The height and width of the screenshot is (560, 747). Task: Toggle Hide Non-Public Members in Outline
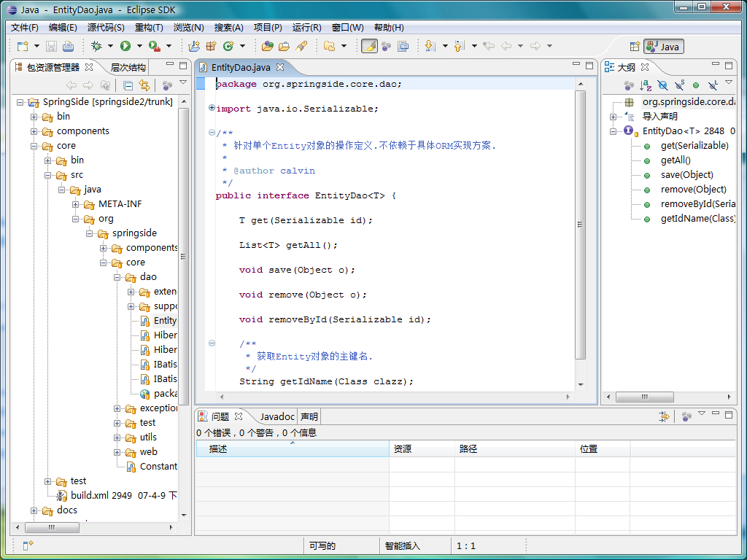point(696,85)
